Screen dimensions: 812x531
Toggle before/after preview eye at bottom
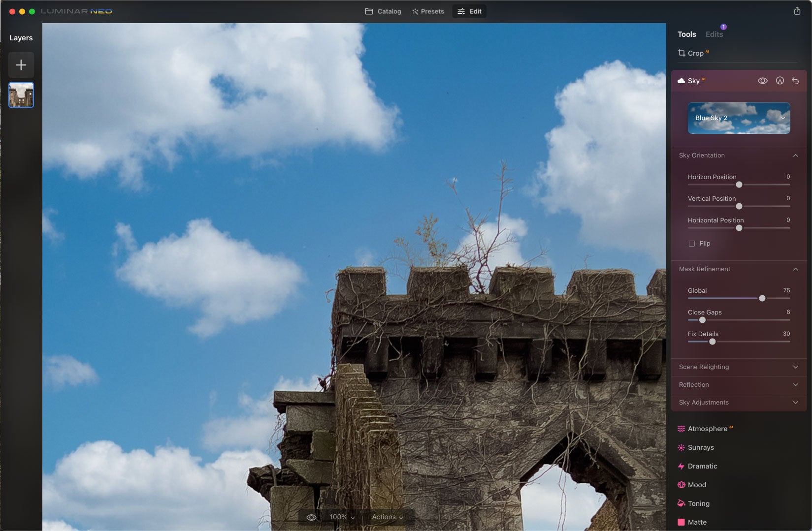tap(311, 517)
